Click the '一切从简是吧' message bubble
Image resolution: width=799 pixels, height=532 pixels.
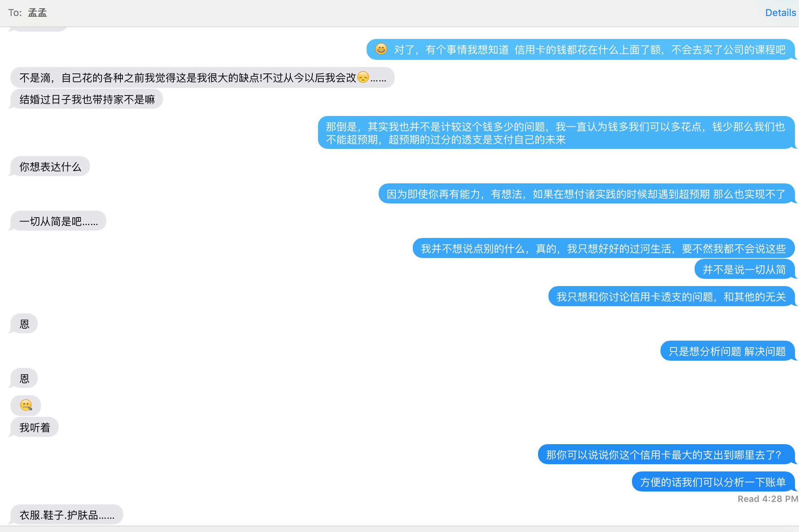[59, 221]
